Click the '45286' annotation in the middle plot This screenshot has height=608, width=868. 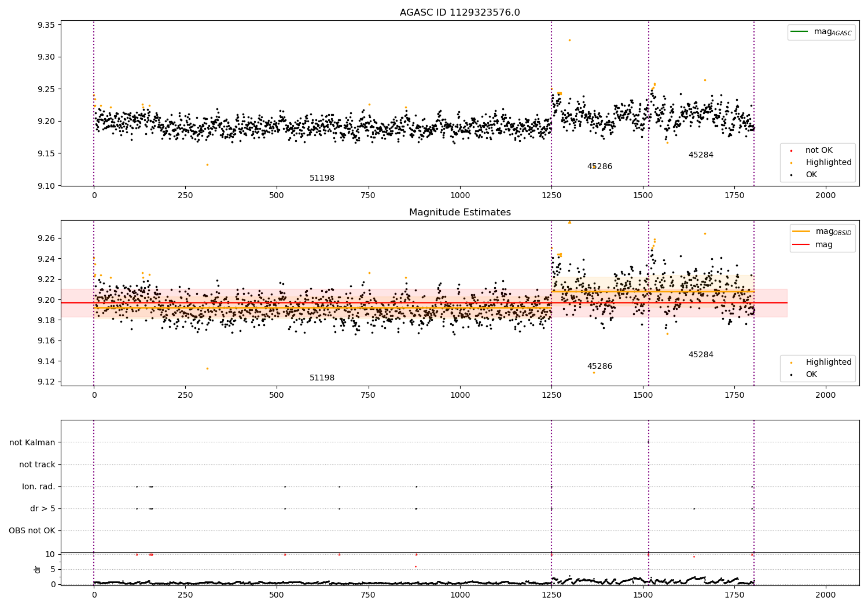[599, 367]
